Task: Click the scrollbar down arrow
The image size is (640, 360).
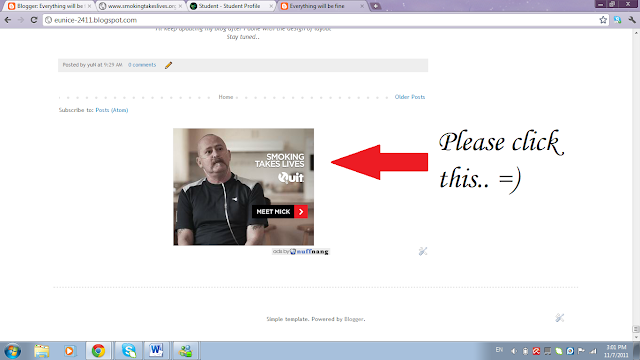Action: 636,337
